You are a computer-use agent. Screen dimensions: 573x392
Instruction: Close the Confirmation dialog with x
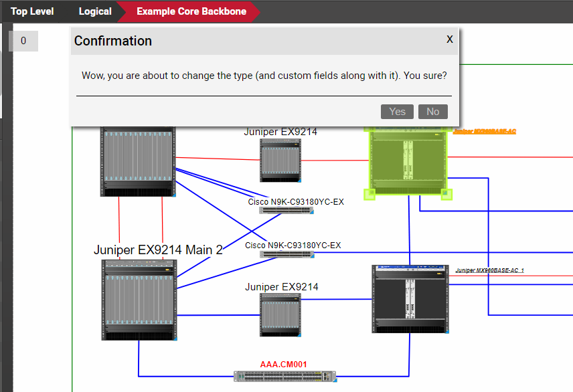[450, 39]
